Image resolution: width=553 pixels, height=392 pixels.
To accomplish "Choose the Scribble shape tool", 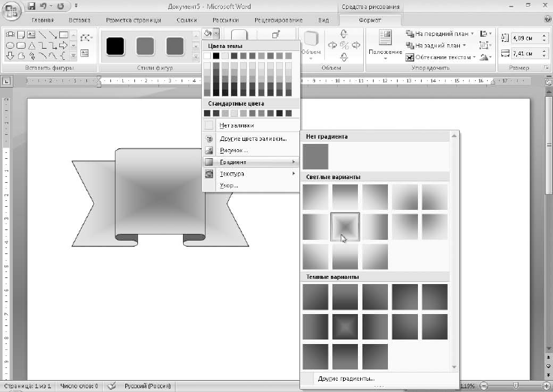I will click(32, 55).
